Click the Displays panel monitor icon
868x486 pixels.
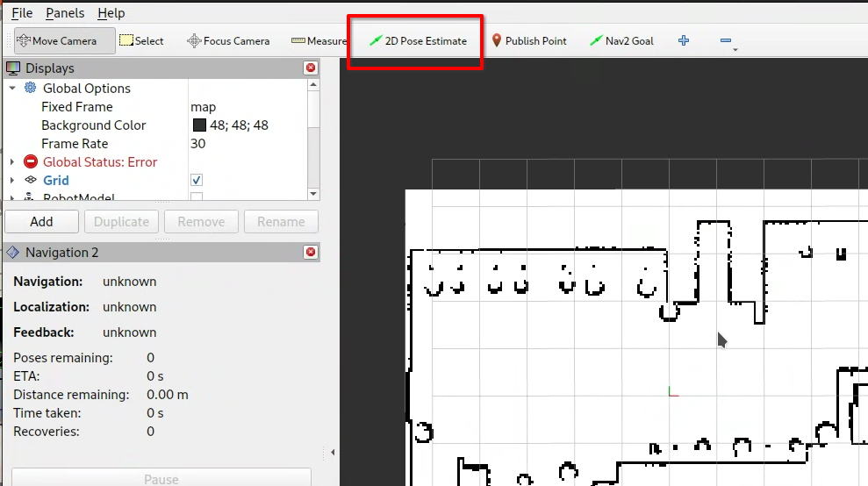[13, 68]
